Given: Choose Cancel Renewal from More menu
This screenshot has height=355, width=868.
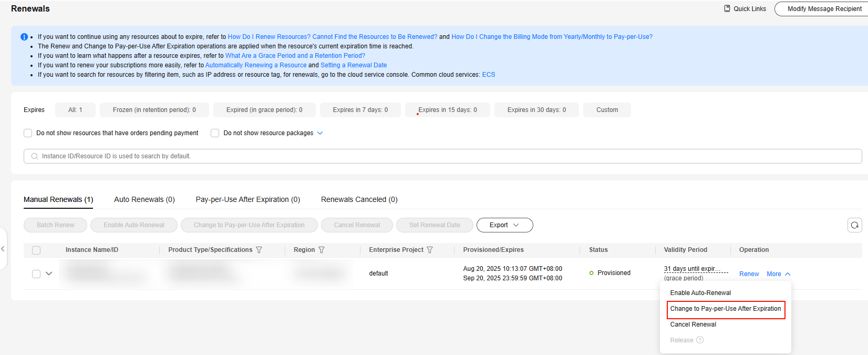Looking at the screenshot, I should (693, 324).
